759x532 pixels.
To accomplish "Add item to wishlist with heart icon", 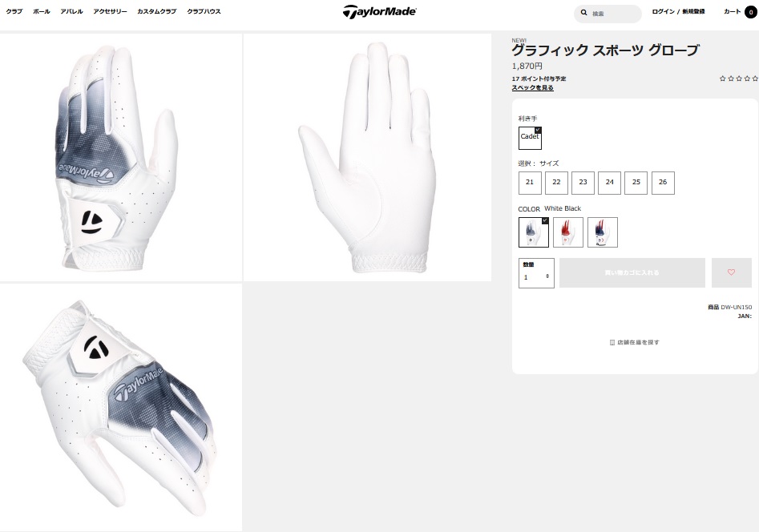I will [731, 272].
